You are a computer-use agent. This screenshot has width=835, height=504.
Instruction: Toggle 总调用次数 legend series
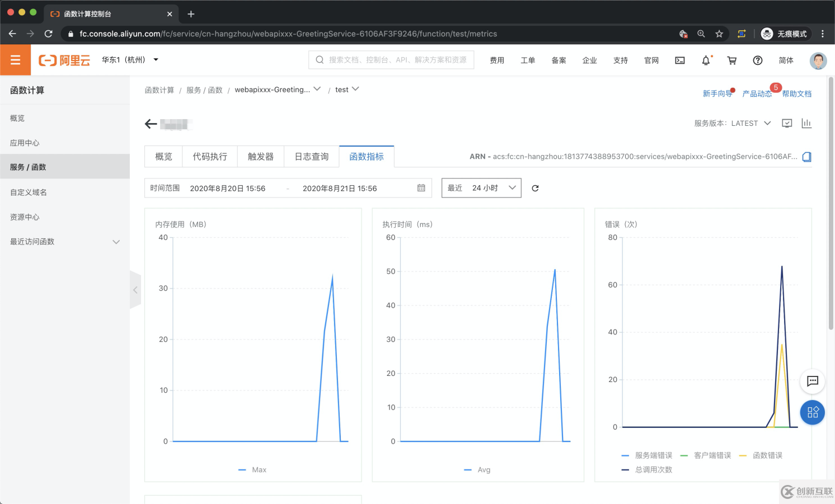tap(648, 470)
